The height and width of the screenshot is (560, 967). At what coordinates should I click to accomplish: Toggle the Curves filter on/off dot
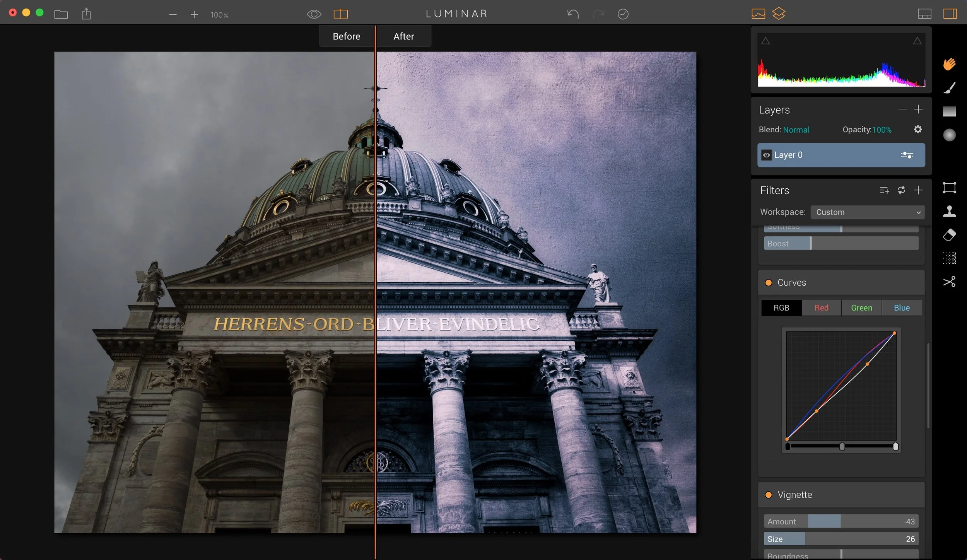[x=769, y=283]
